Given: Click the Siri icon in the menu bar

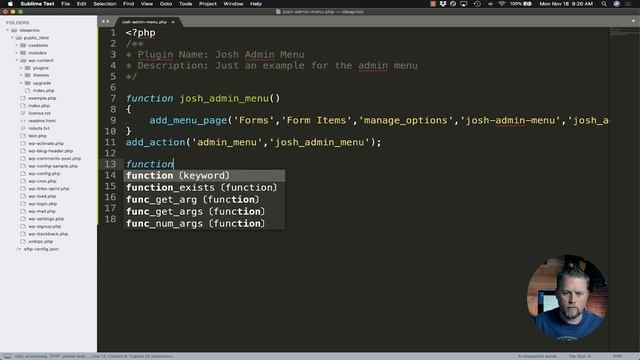Looking at the screenshot, I should click(617, 4).
